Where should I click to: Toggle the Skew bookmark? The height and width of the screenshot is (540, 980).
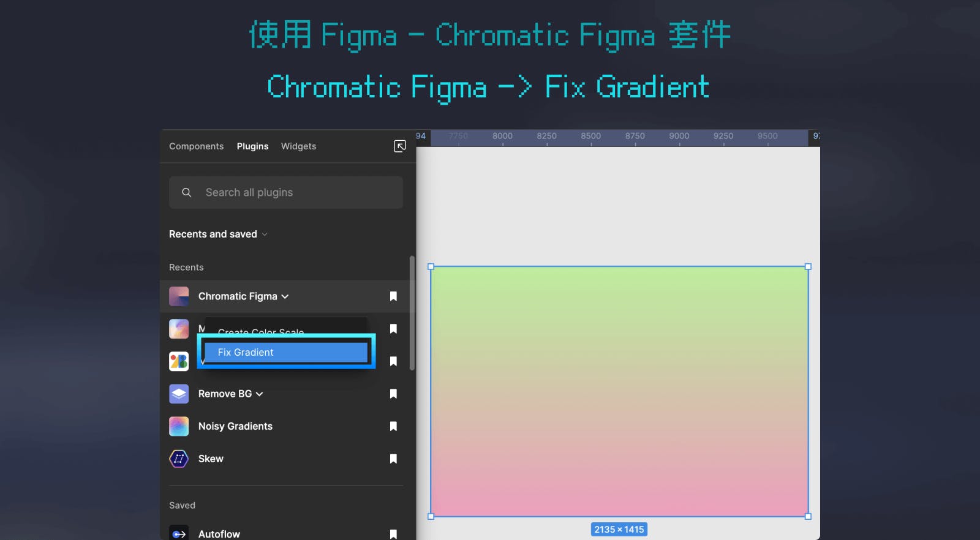point(393,459)
